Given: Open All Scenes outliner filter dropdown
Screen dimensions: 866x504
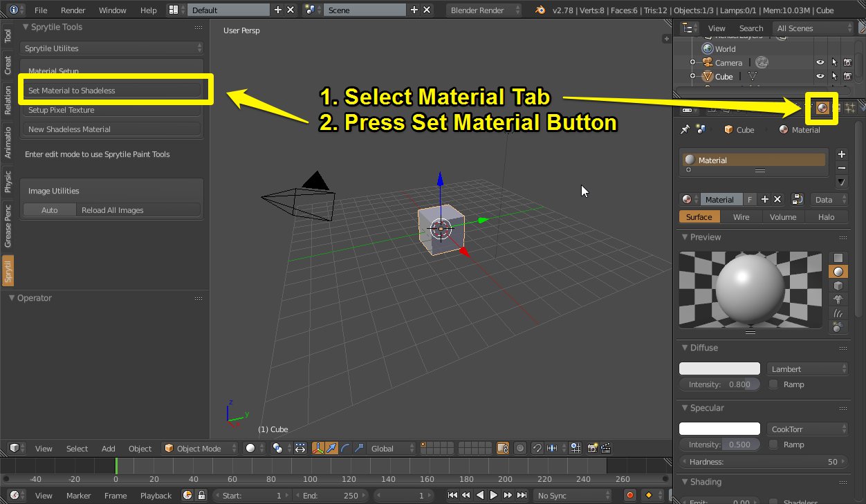Looking at the screenshot, I should (x=814, y=28).
